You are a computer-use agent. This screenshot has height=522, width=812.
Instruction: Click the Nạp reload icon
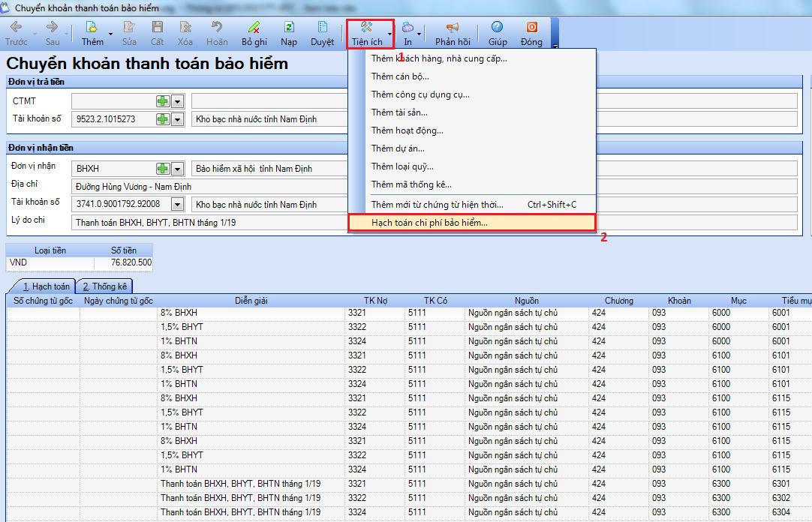(x=289, y=27)
